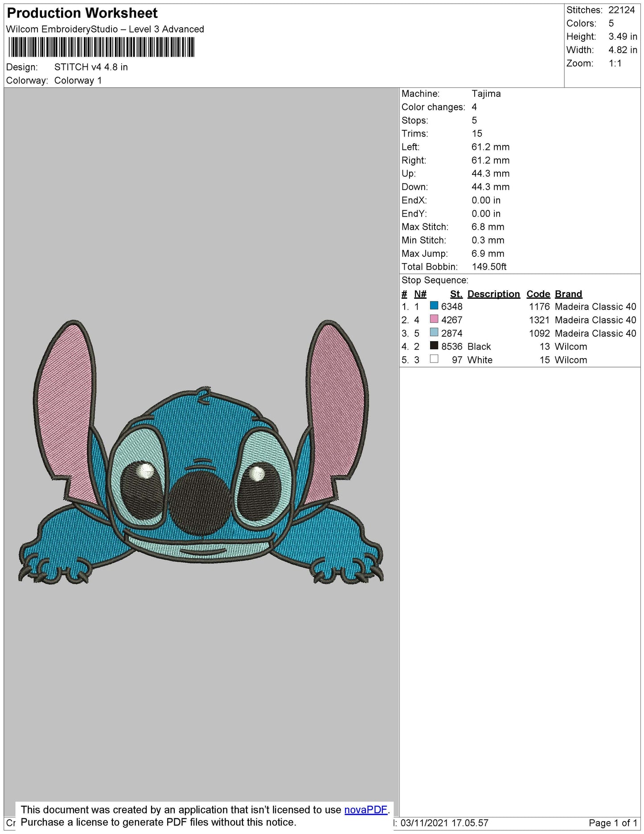Click machine value 'Tajima'

click(486, 94)
